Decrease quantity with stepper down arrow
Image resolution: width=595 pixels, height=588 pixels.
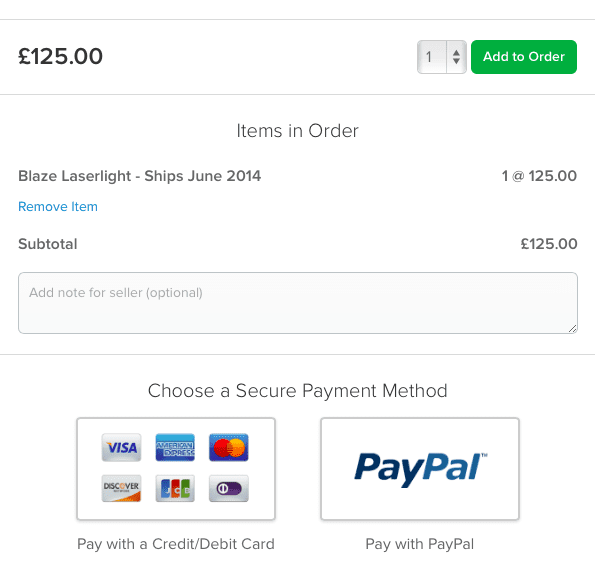(x=456, y=61)
